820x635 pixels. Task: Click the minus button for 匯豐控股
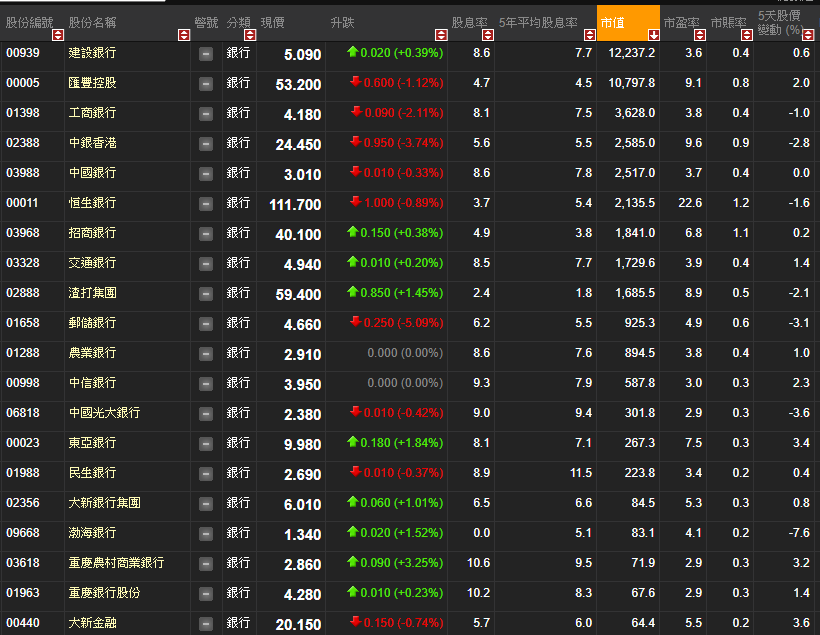206,84
